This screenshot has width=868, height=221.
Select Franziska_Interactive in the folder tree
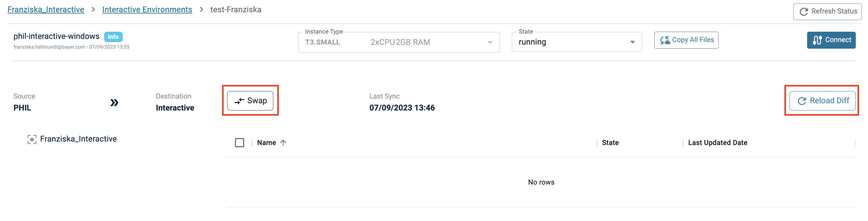pos(78,139)
